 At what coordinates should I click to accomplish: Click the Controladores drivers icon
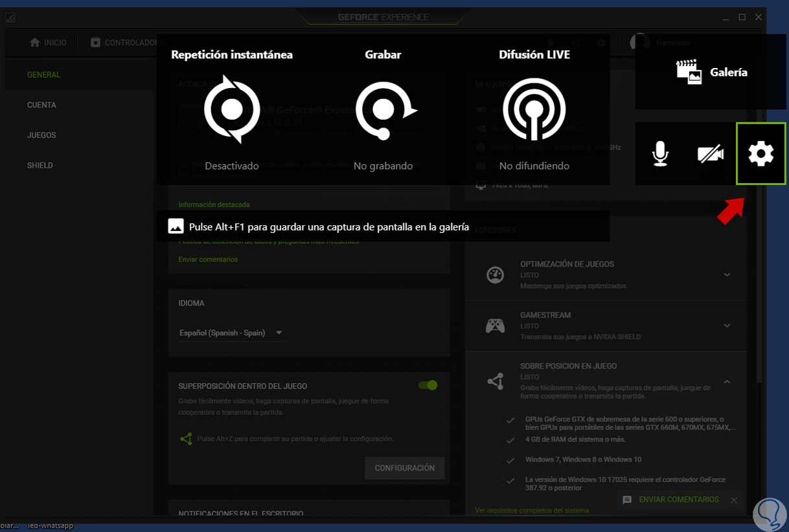tap(95, 42)
